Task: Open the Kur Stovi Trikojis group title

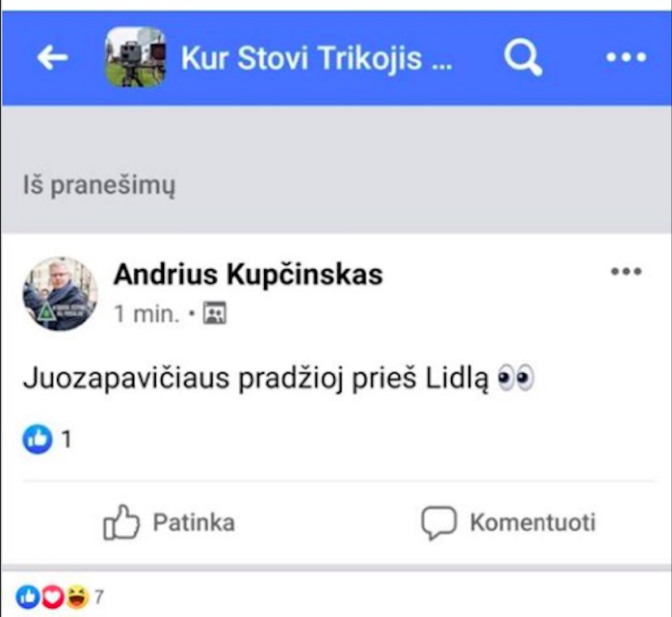Action: click(x=316, y=58)
